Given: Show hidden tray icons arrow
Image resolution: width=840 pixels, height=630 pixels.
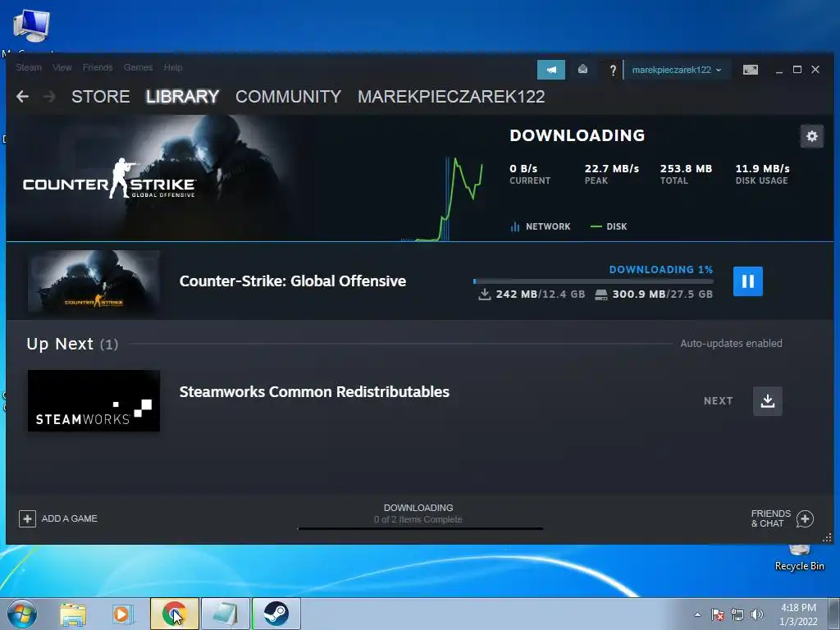Looking at the screenshot, I should [x=697, y=614].
